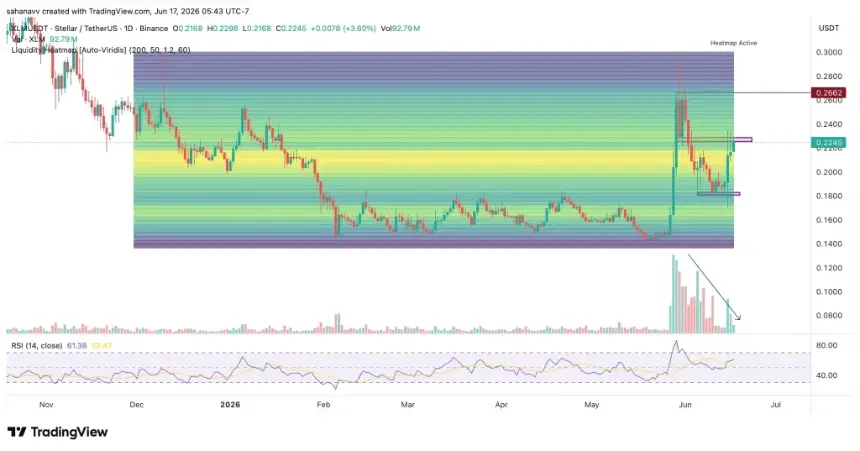Viewport: 860px width, 451px height.
Task: Click the USDT currency label
Action: pos(829,28)
